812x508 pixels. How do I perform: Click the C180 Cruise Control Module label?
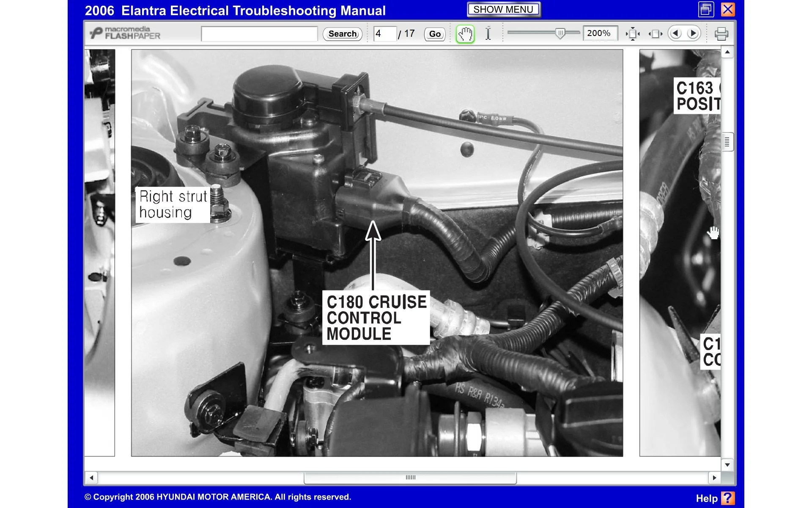point(376,317)
